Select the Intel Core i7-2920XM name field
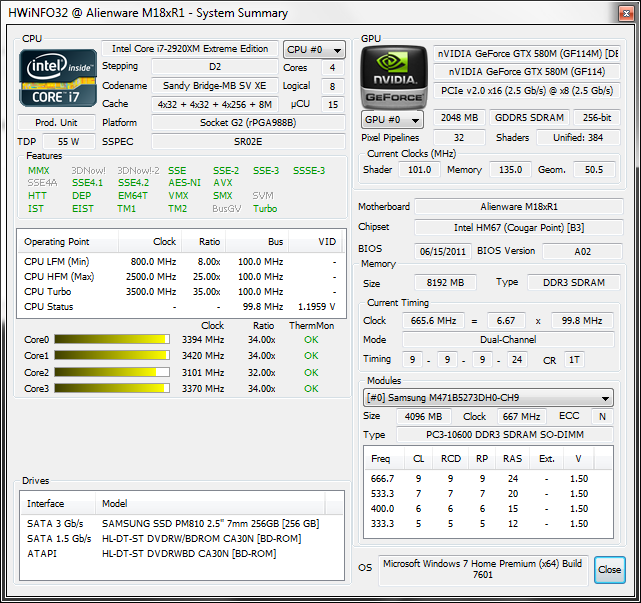 pyautogui.click(x=190, y=49)
